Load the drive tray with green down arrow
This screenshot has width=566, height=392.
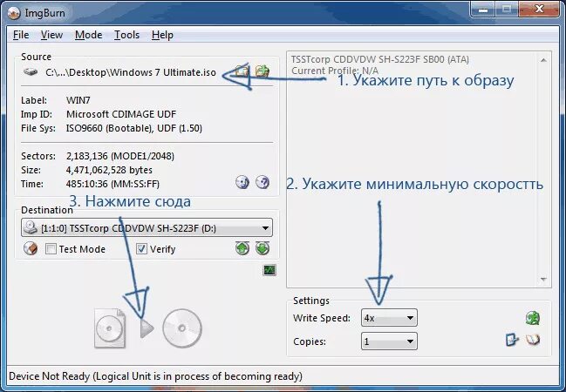pos(263,248)
